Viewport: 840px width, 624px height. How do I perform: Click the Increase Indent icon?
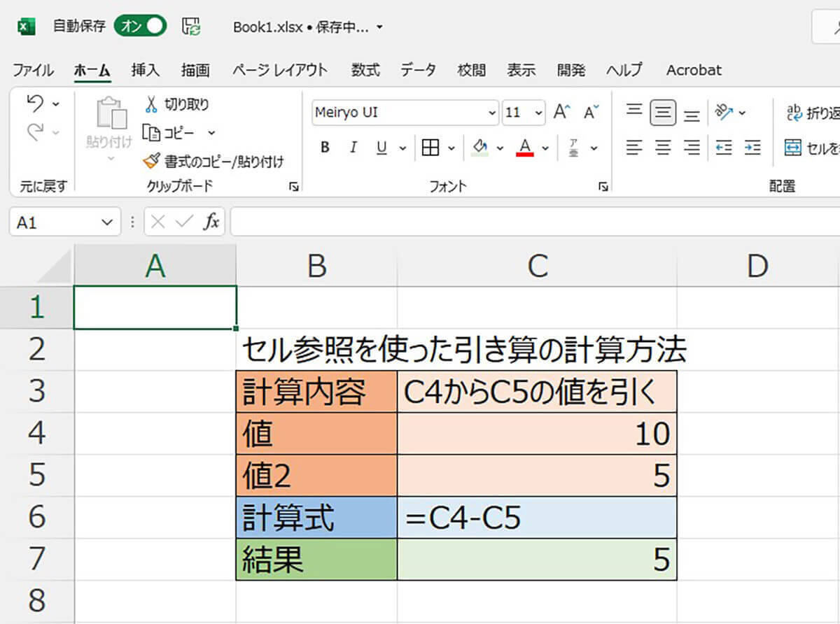tap(752, 148)
